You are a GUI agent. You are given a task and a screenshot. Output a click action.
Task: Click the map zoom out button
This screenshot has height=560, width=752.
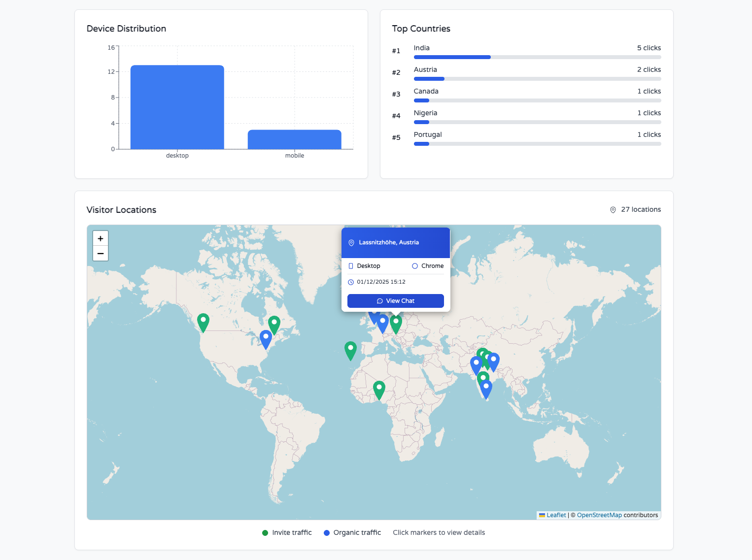point(100,253)
